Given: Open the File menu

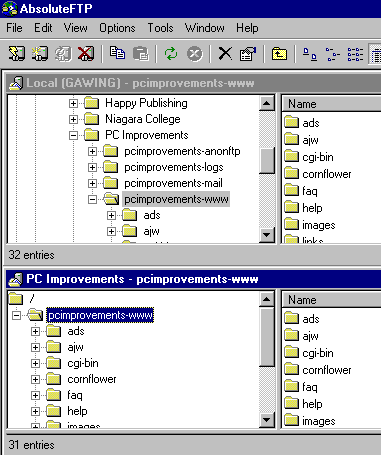Looking at the screenshot, I should (14, 28).
